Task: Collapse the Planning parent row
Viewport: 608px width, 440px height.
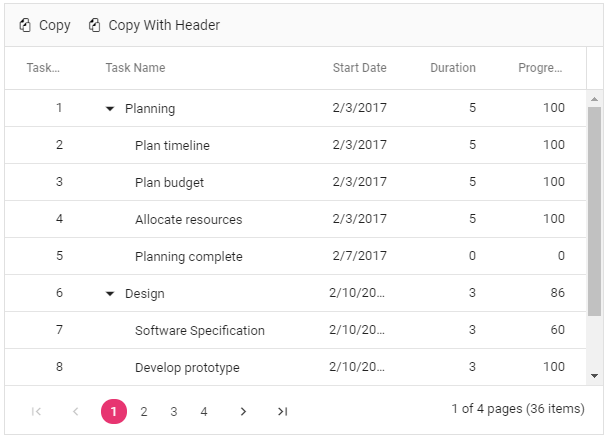Action: pos(110,109)
